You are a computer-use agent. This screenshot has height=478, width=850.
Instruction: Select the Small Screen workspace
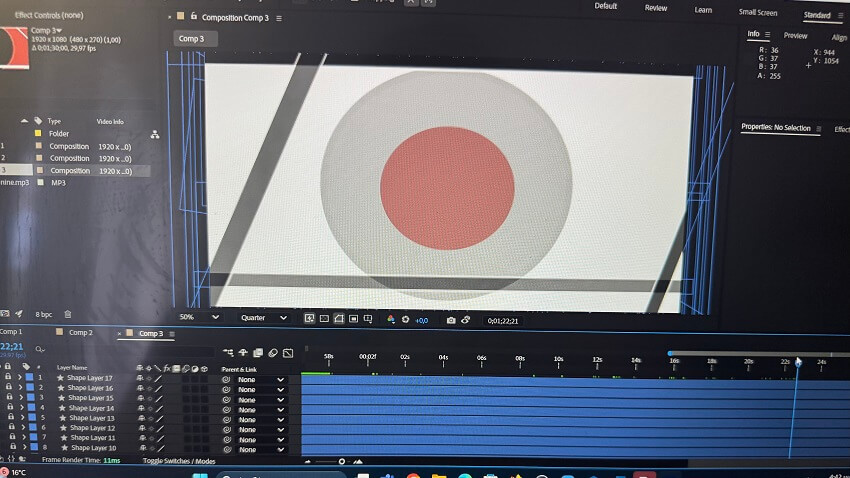click(758, 12)
